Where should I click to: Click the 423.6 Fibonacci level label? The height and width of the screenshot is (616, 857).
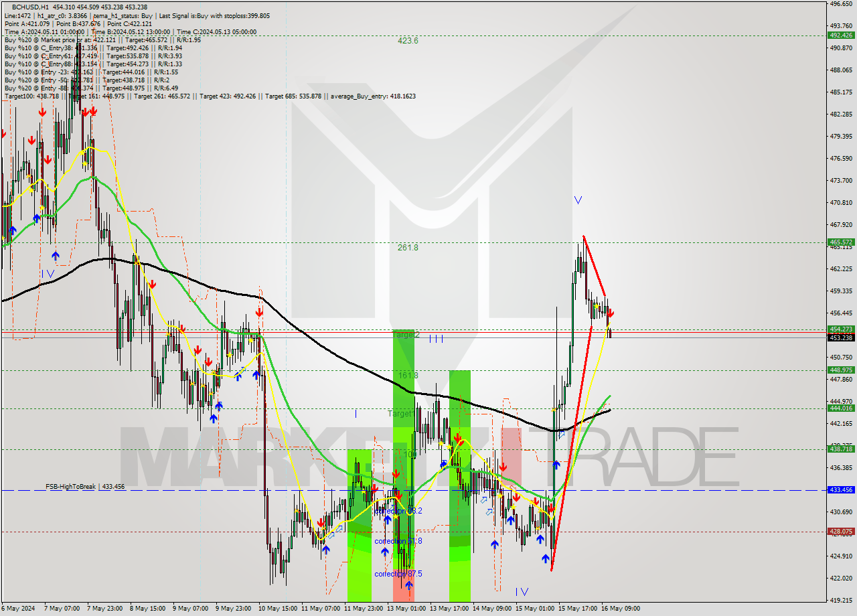coord(408,41)
